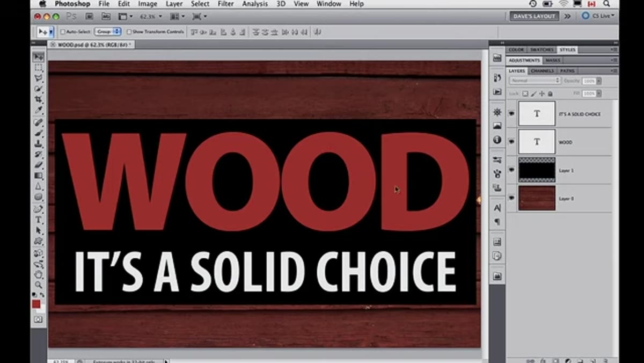Select the Layer 0 wood thumbnail

(537, 198)
